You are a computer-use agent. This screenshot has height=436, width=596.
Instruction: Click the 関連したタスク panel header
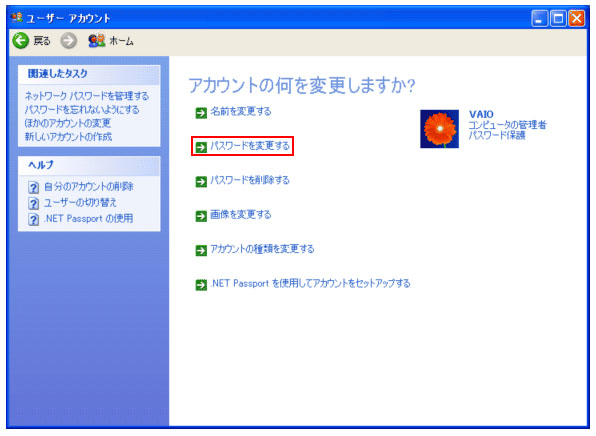[89, 74]
